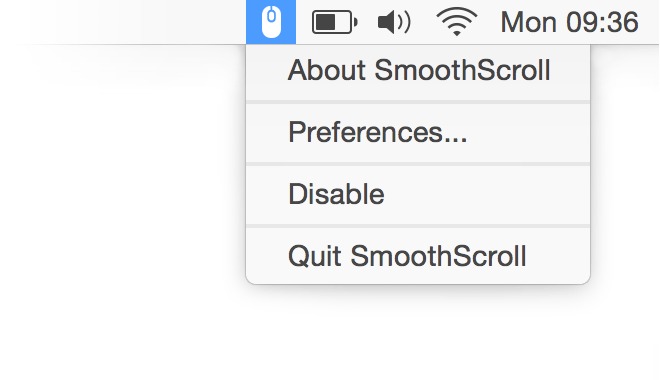Click the volume speaker icon
660x380 pixels.
click(394, 22)
